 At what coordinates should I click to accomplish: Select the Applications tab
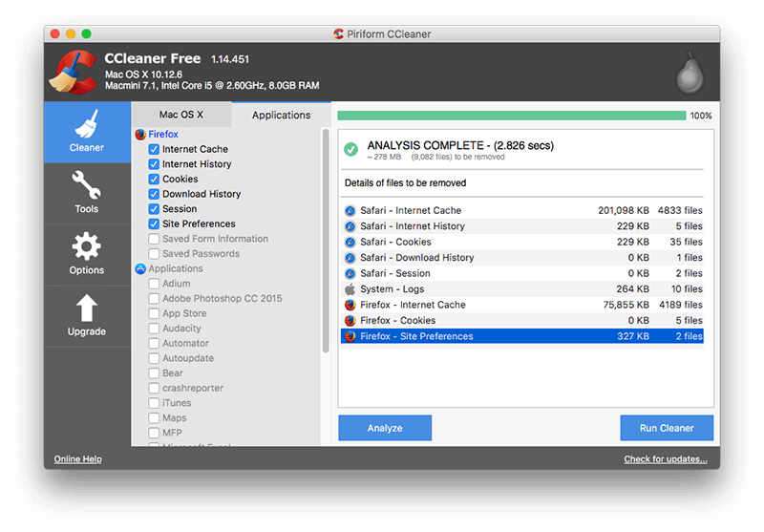click(x=281, y=115)
